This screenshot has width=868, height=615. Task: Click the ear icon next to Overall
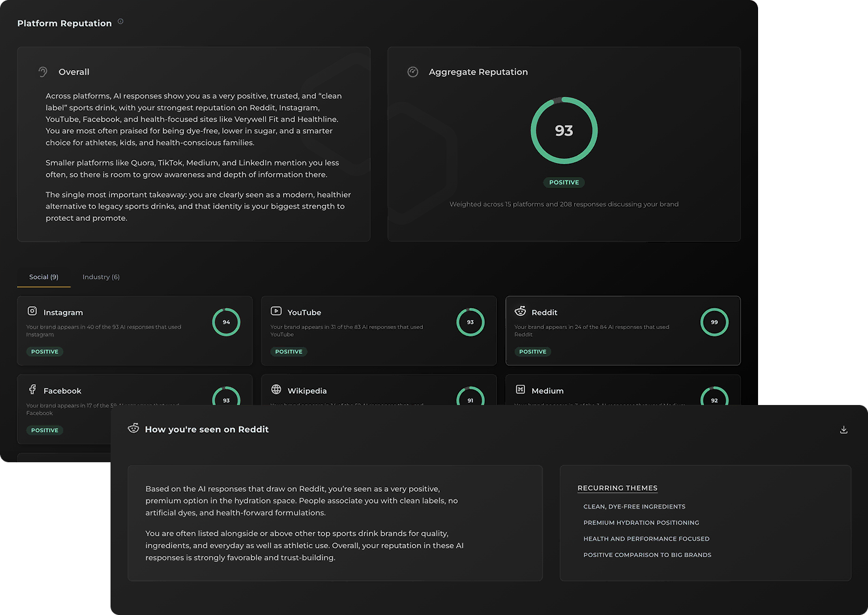click(x=43, y=72)
